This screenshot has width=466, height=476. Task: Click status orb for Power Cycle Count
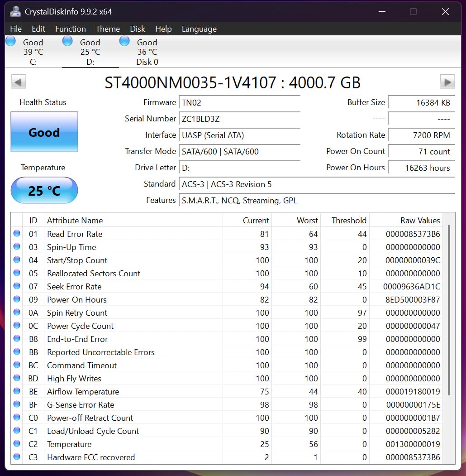tap(17, 326)
